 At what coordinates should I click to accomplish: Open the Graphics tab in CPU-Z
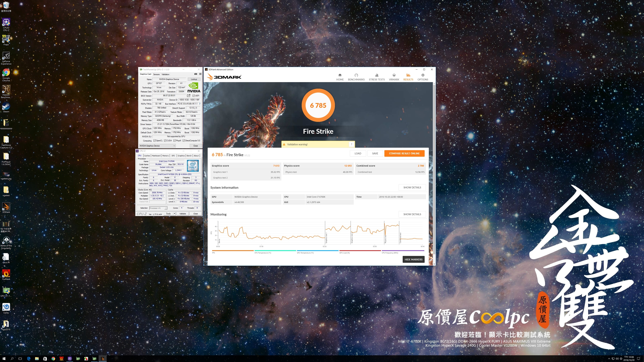pyautogui.click(x=181, y=156)
